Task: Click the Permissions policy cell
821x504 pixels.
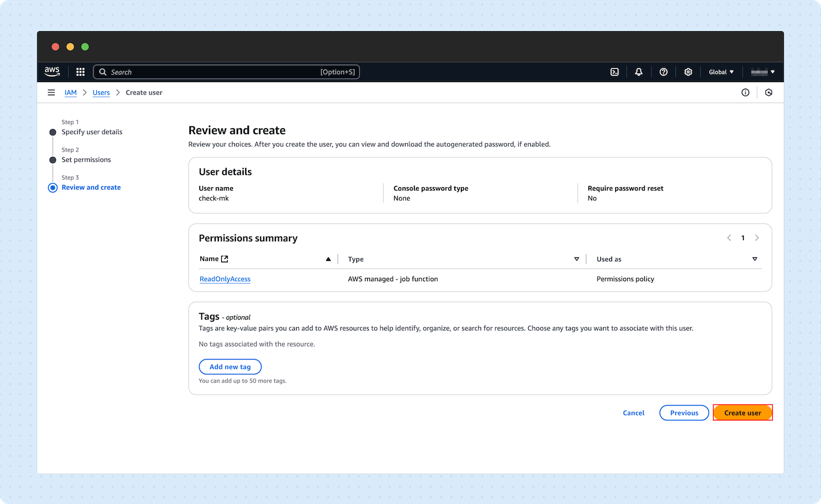Action: (x=625, y=279)
